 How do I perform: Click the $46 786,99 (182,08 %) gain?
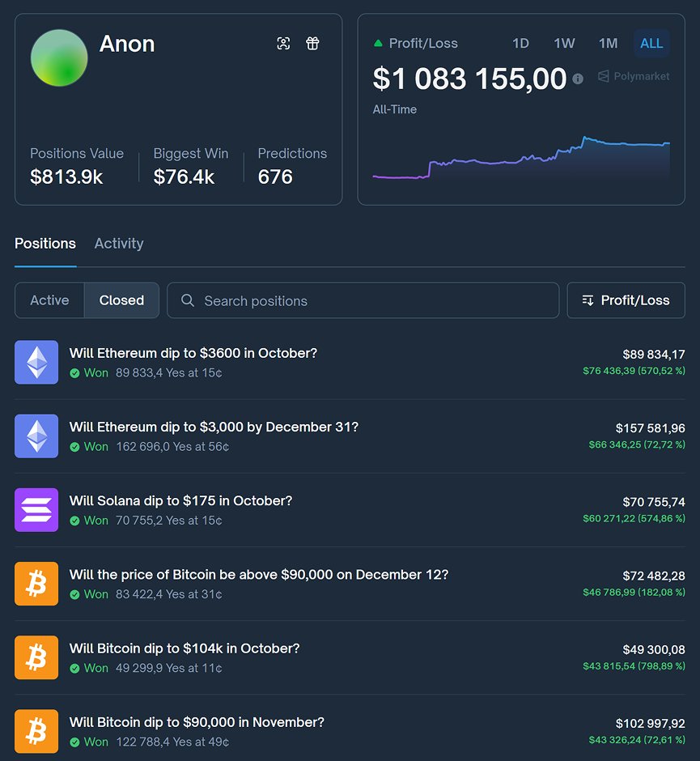pyautogui.click(x=634, y=592)
